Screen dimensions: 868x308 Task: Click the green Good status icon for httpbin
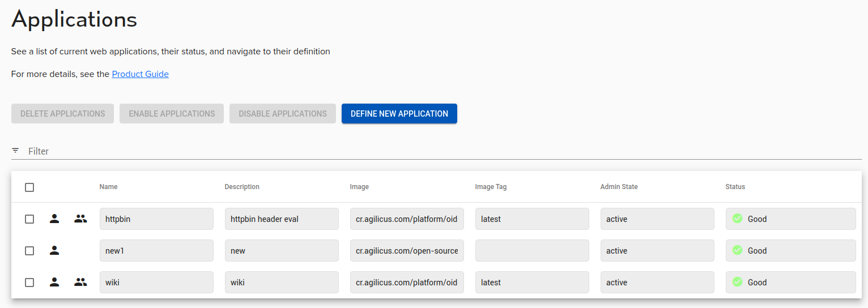pyautogui.click(x=737, y=219)
